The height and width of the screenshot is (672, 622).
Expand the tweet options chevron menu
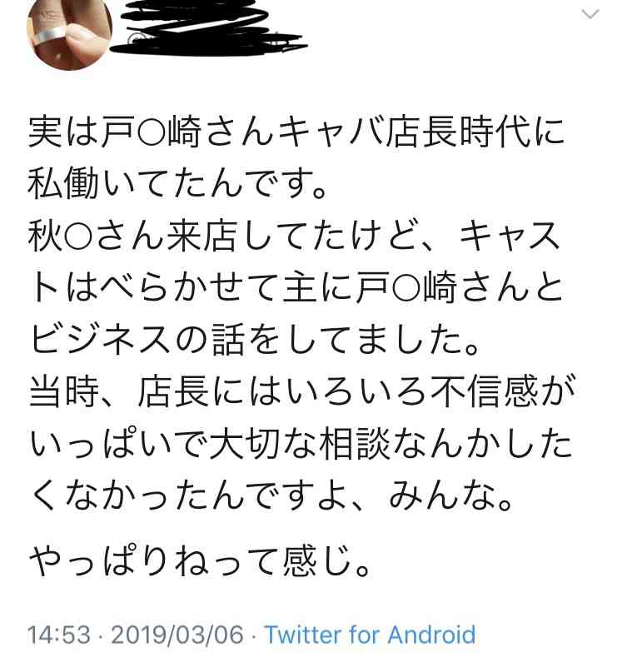tap(590, 14)
